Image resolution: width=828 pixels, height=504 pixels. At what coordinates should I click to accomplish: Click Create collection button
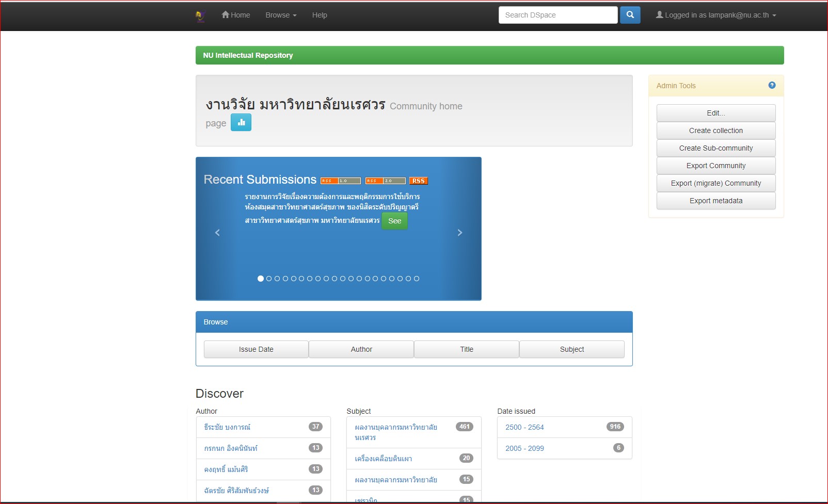pyautogui.click(x=716, y=131)
